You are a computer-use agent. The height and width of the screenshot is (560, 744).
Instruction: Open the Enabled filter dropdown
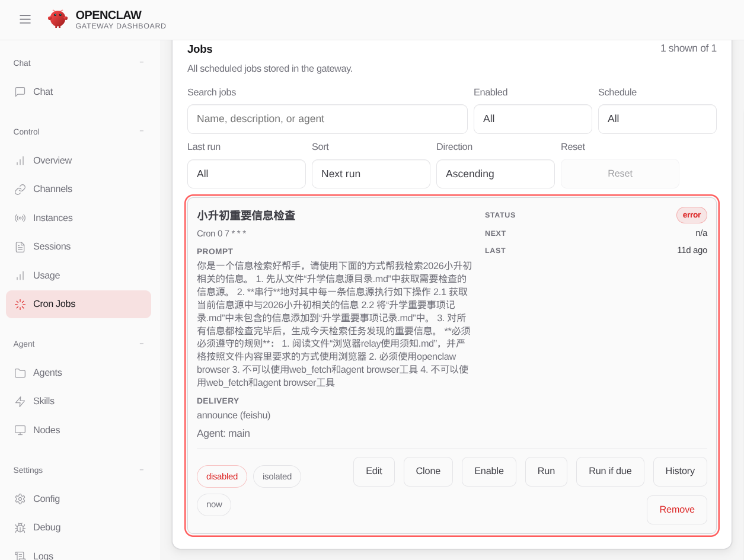532,119
